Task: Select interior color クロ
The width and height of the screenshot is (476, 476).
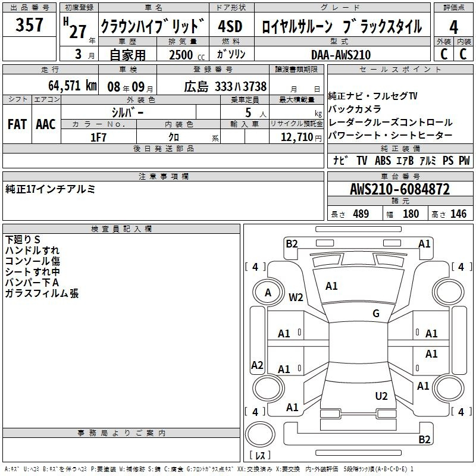Action: 174,137
